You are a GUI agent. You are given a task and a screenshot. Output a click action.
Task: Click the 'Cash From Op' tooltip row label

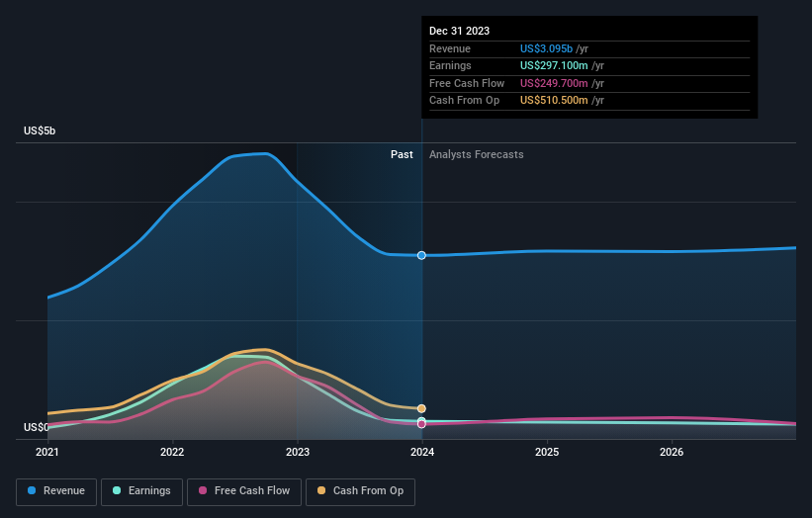(x=464, y=100)
